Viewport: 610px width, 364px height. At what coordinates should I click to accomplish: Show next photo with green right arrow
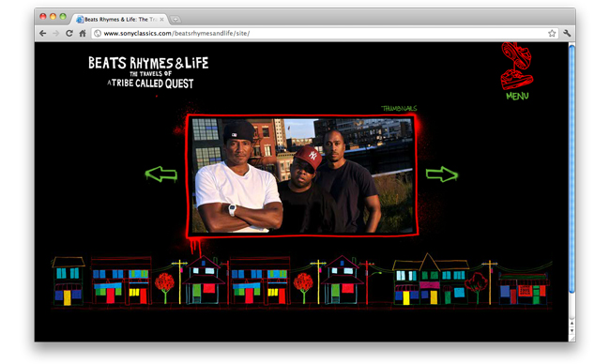pos(442,174)
